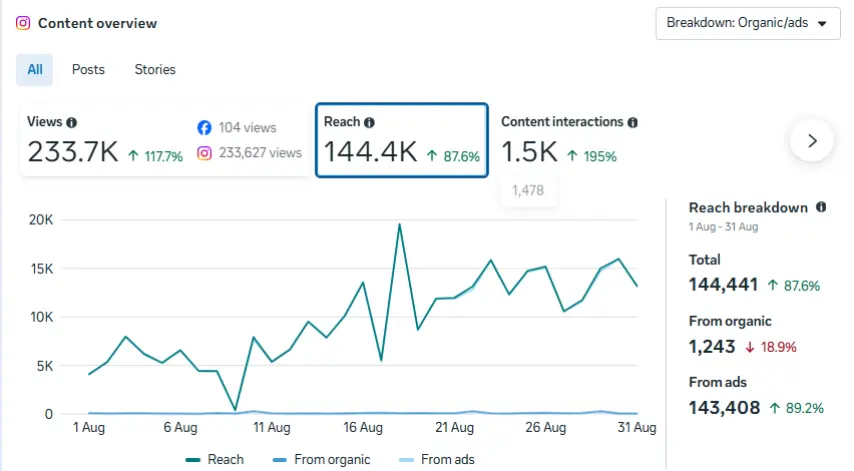Select the All tab
Image resolution: width=854 pixels, height=471 pixels.
(35, 70)
